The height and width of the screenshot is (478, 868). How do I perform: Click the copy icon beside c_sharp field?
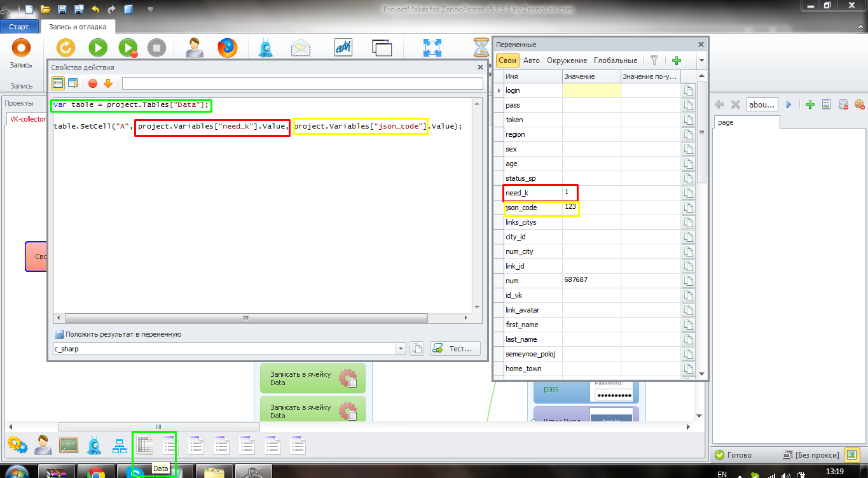click(417, 348)
